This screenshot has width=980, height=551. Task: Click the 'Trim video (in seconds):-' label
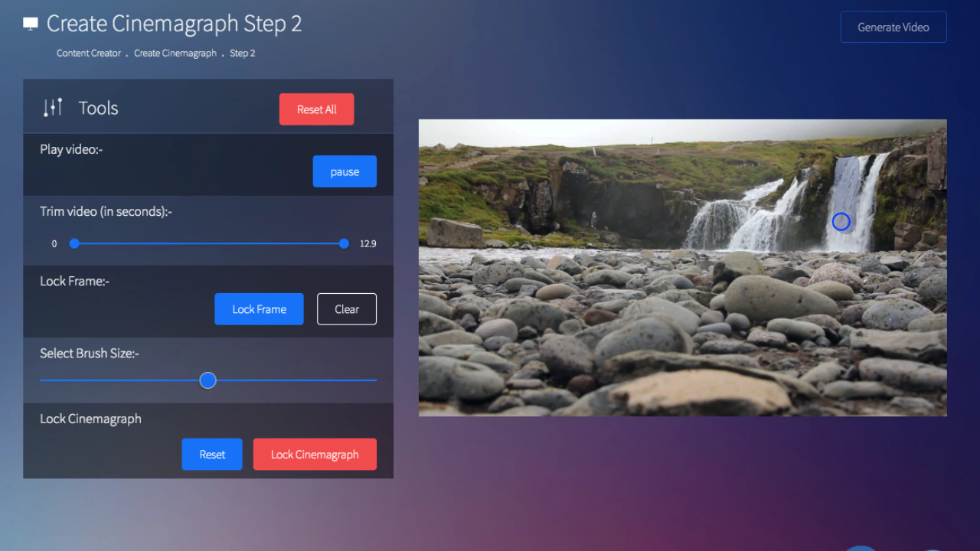click(106, 211)
